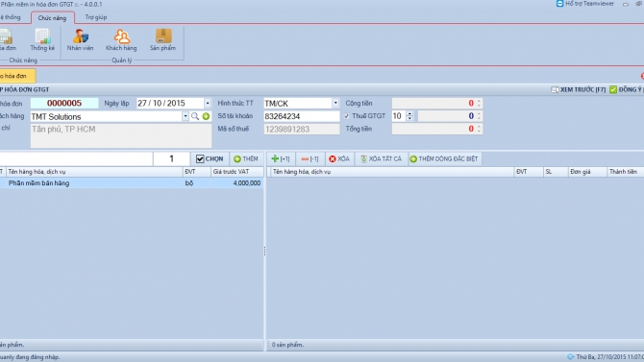This screenshot has width=644, height=362.
Task: Click the 0 sản phẩm status text
Action: (x=287, y=345)
